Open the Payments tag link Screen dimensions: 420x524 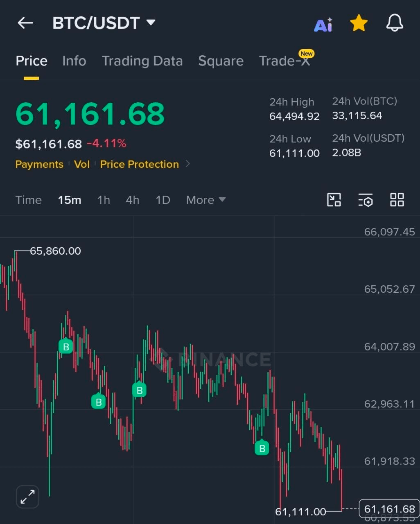39,164
